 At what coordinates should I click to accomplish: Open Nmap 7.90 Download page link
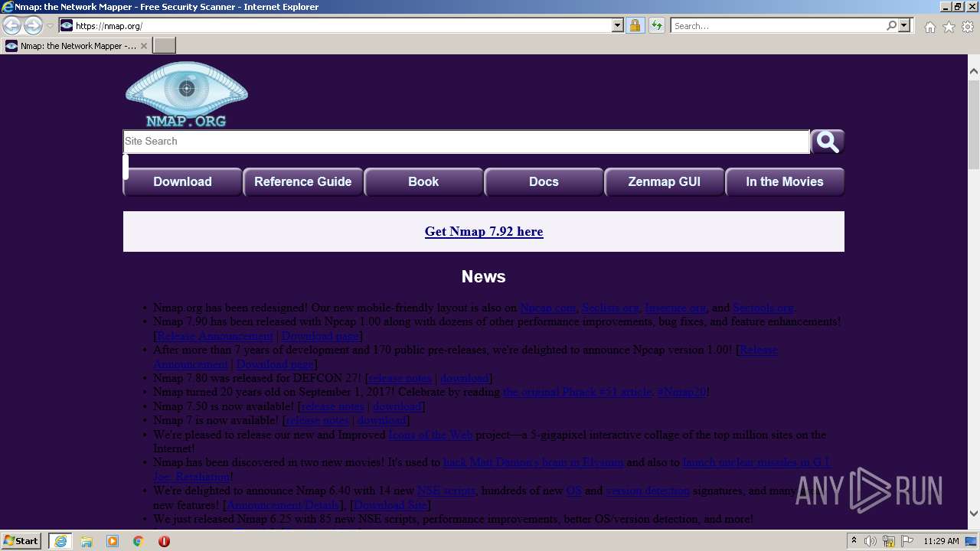click(320, 336)
